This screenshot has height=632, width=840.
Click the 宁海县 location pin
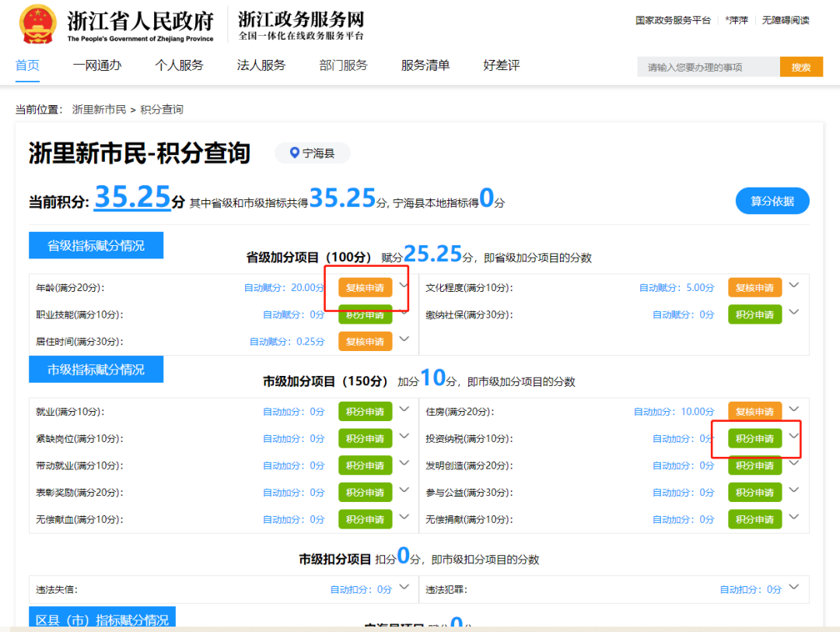pos(295,153)
